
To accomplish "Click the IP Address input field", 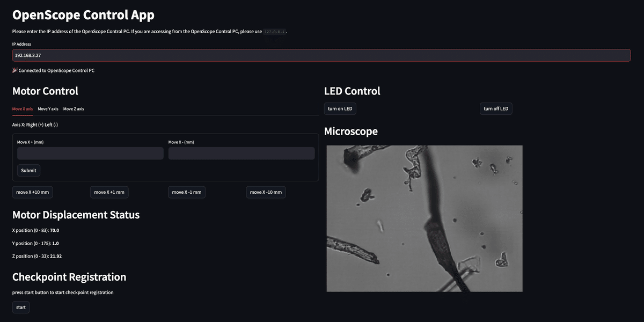I will (x=321, y=55).
